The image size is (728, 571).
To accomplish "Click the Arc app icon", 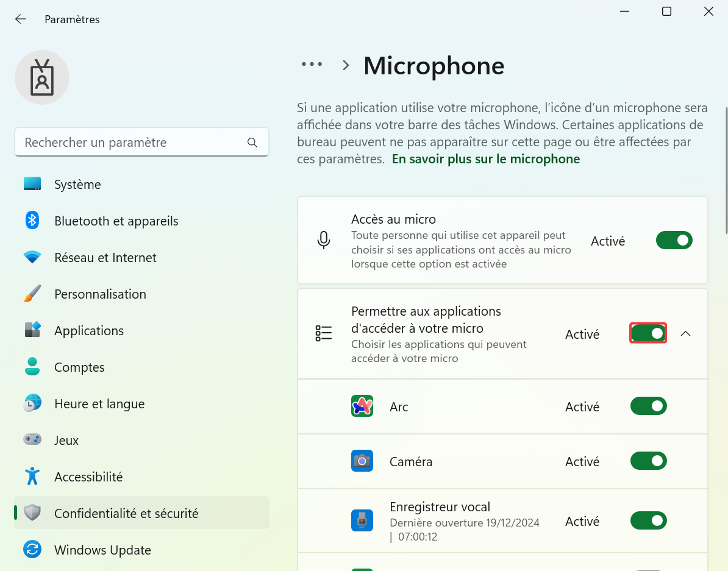I will pos(362,406).
